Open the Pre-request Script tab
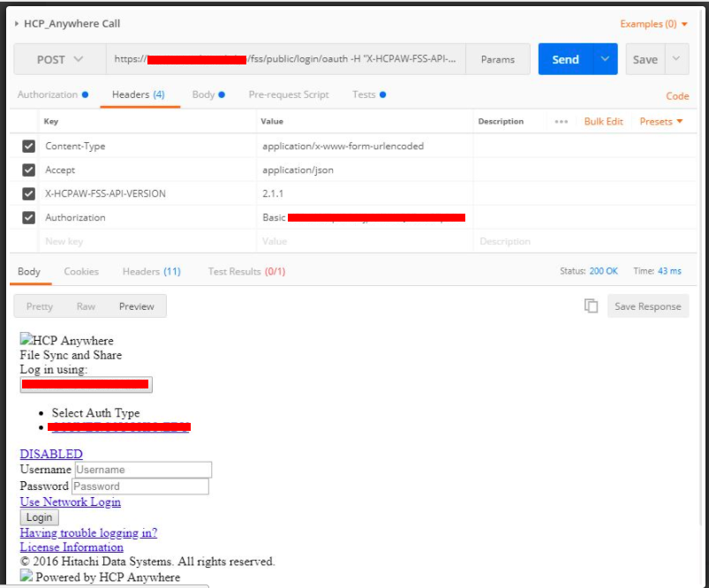The height and width of the screenshot is (588, 709). click(x=289, y=94)
